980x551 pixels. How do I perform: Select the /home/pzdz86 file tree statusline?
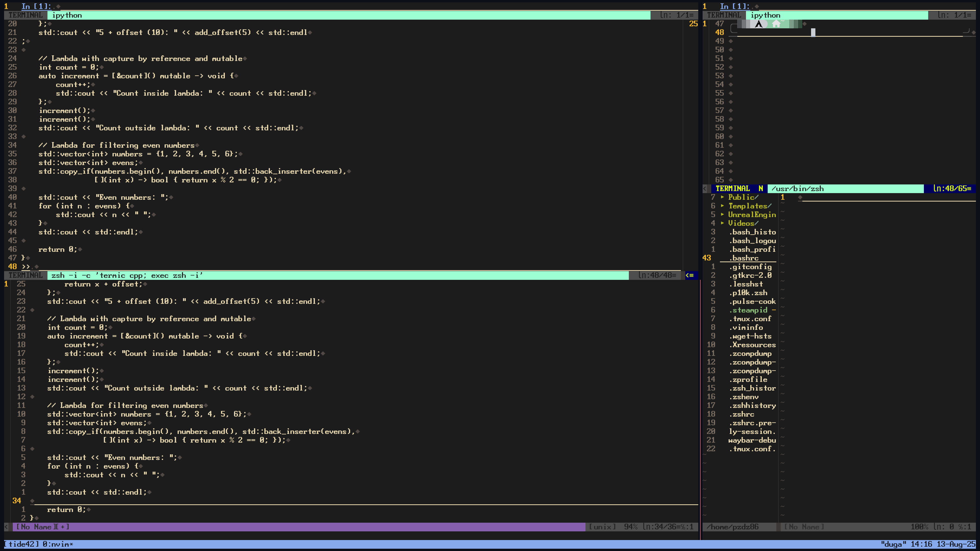739,527
